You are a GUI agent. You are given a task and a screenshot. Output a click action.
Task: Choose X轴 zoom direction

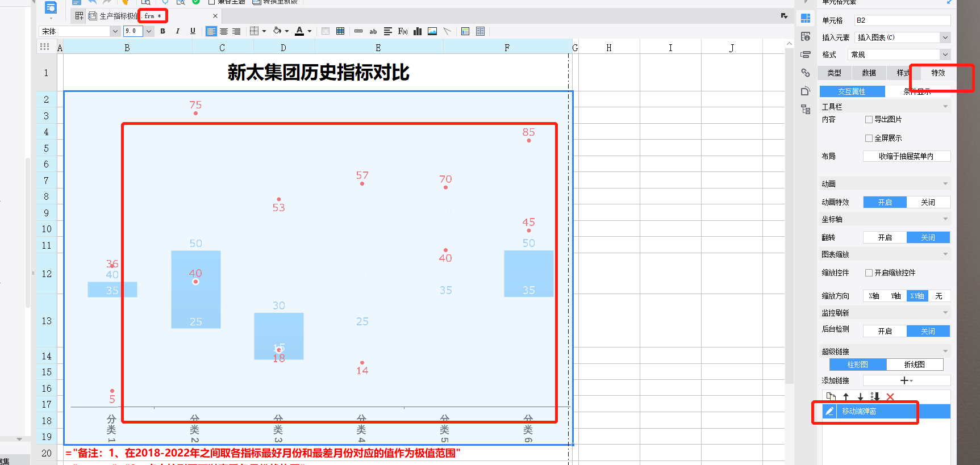[x=874, y=296]
